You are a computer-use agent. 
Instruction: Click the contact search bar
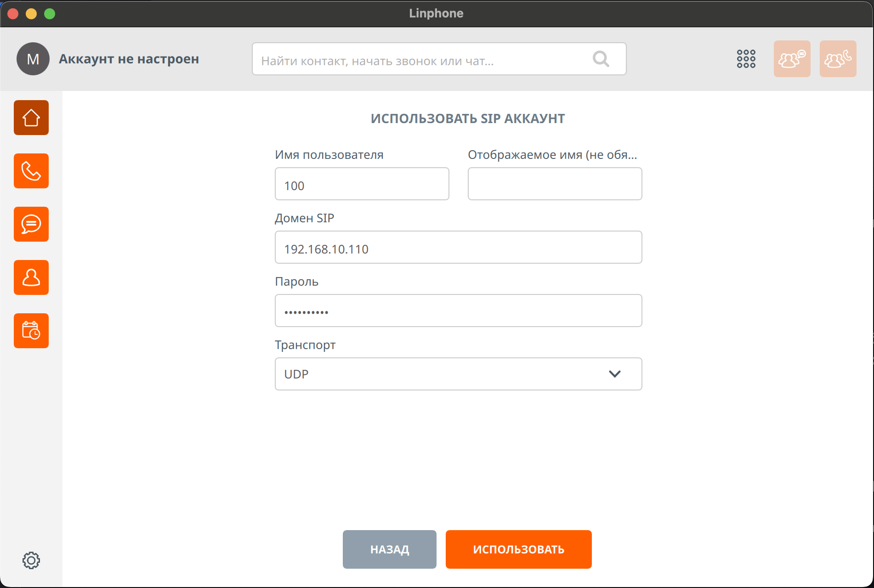pos(423,59)
